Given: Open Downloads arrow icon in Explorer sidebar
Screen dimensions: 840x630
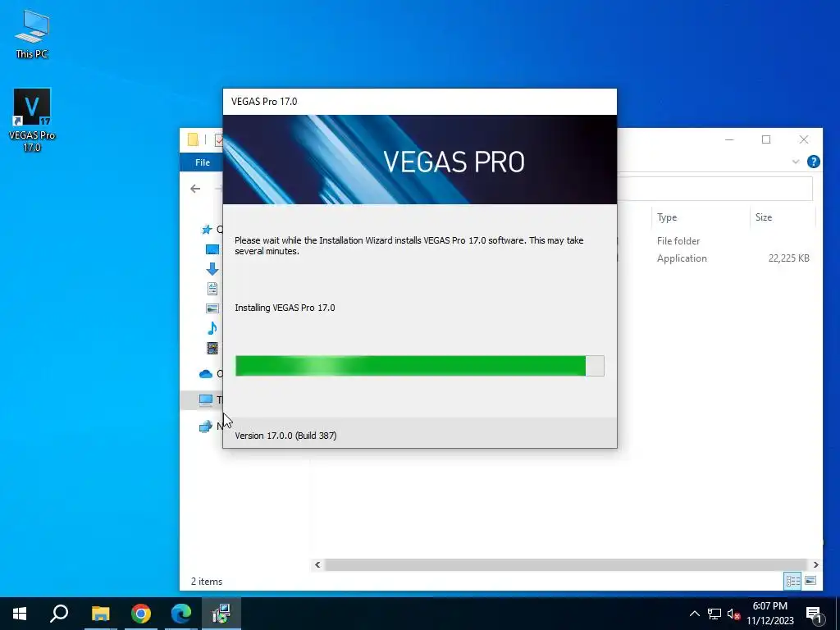Looking at the screenshot, I should click(212, 269).
